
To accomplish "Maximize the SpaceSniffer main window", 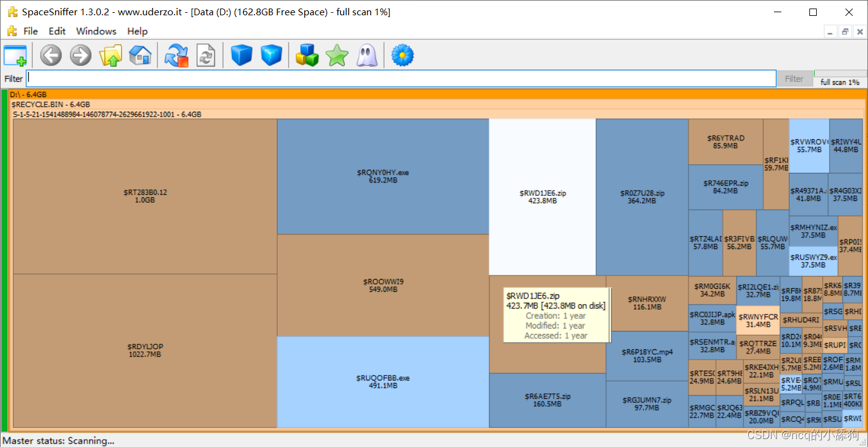I will tap(812, 12).
